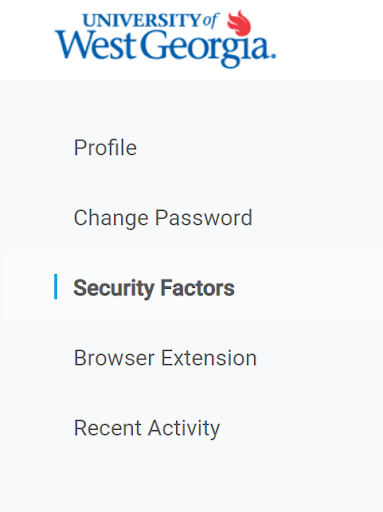Choose Change Password from sidebar navigation
Viewport: 383px width, 512px height.
tap(163, 218)
